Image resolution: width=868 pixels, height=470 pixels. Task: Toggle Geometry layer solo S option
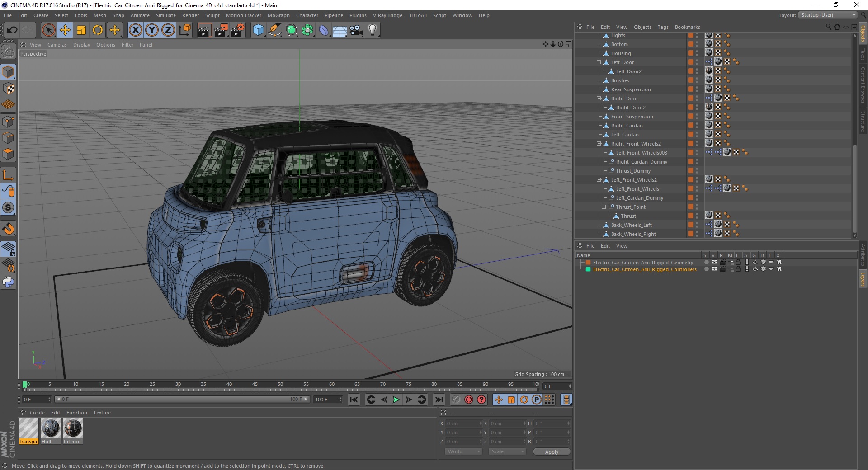tap(706, 263)
